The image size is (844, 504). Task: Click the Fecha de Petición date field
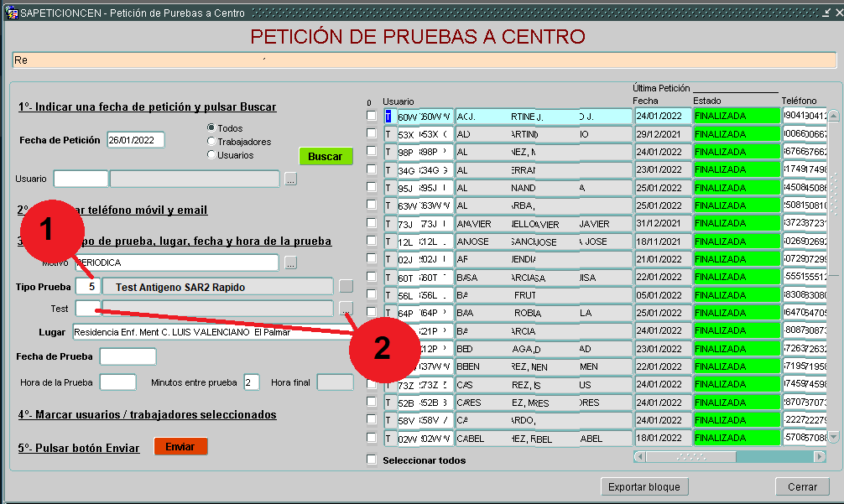coord(135,140)
